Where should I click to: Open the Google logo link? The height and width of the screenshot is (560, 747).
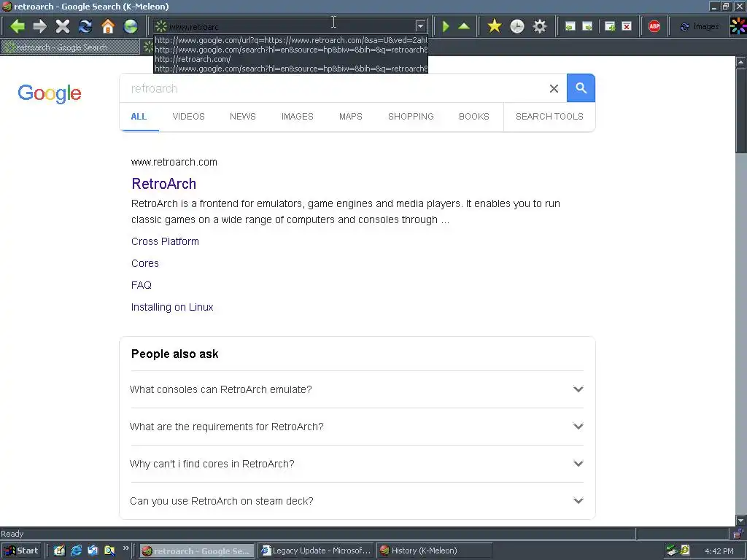(50, 93)
